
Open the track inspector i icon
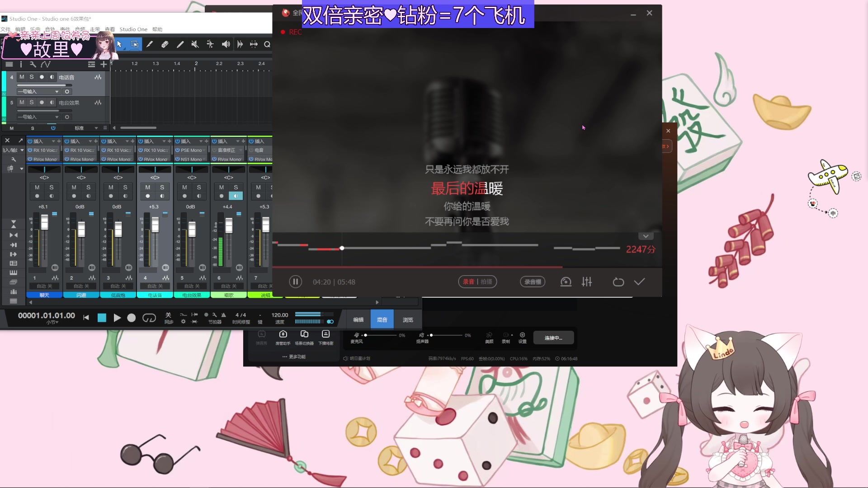[21, 65]
